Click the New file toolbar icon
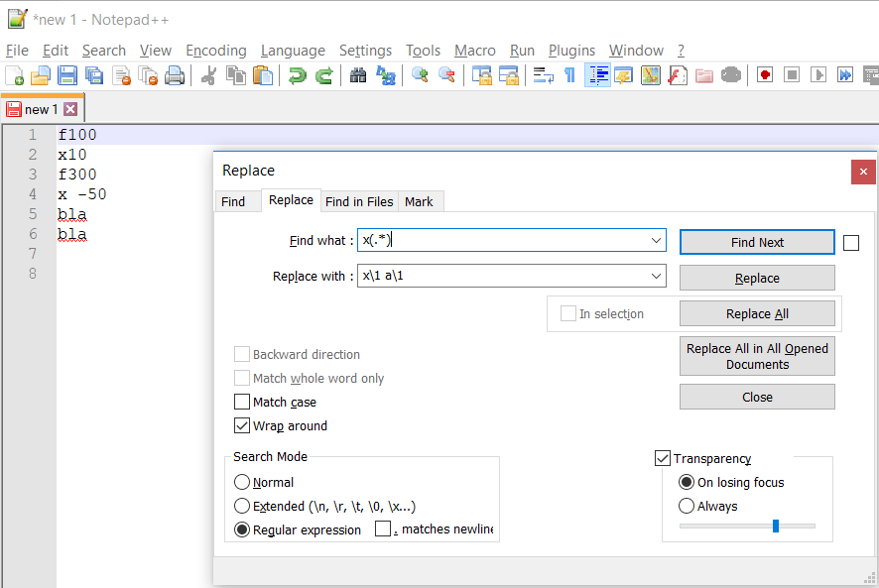The width and height of the screenshot is (879, 588). tap(14, 75)
